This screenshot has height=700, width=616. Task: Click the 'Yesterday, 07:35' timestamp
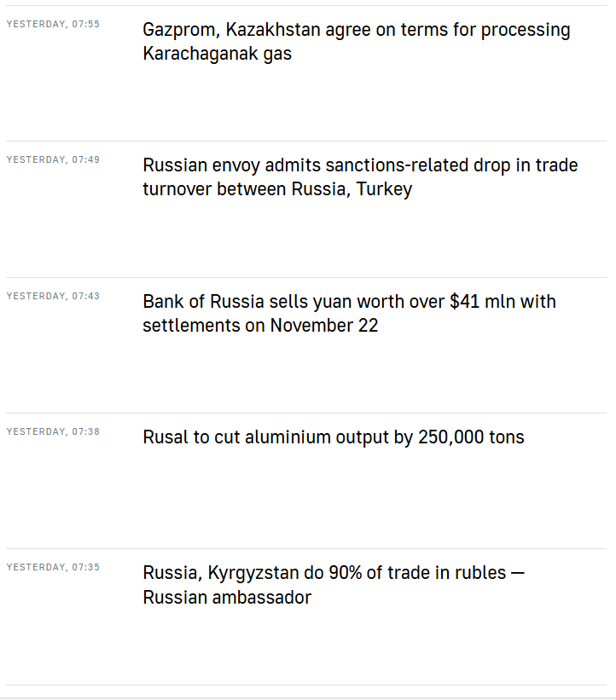pos(53,567)
